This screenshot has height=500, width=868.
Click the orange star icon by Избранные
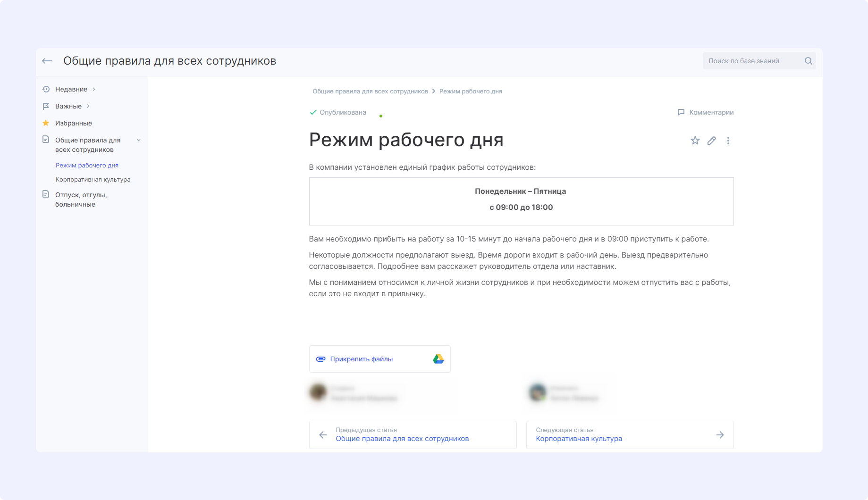tap(46, 123)
